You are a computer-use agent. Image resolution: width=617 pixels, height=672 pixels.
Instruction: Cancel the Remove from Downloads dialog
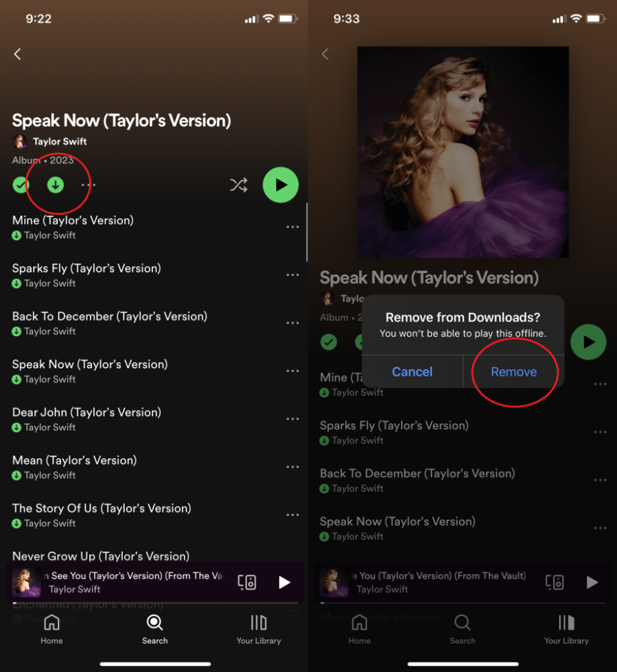(x=412, y=372)
